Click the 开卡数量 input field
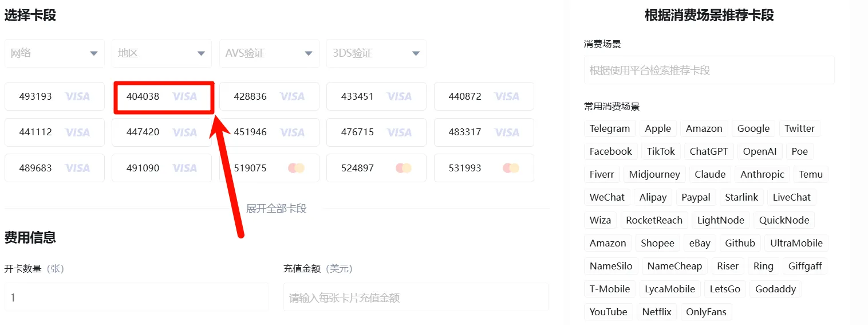 [137, 297]
